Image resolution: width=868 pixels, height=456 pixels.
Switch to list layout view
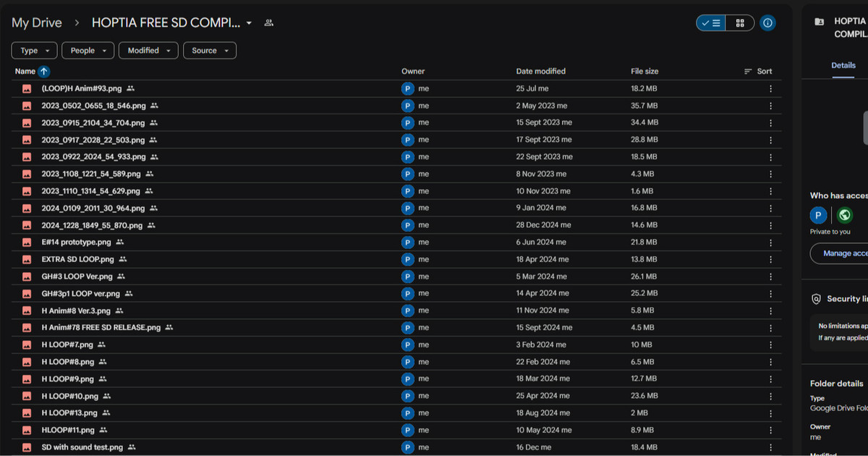click(711, 23)
